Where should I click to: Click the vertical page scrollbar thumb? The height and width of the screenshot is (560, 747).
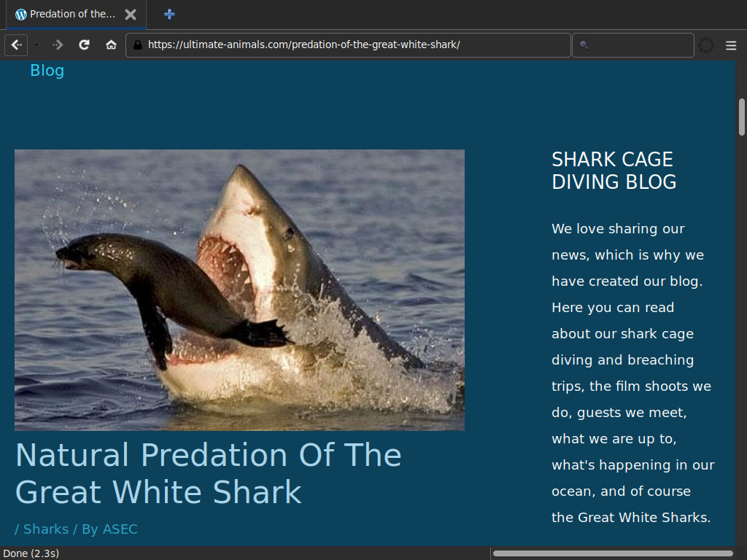tap(741, 117)
